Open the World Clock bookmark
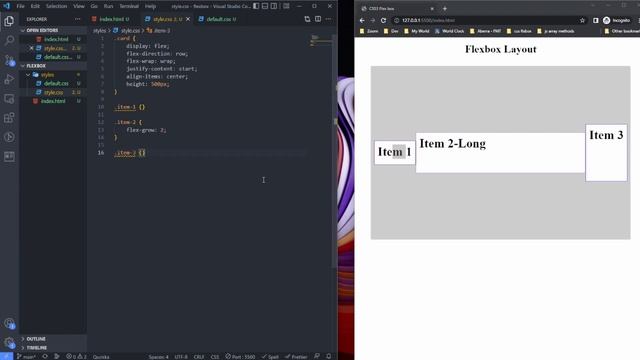 click(449, 31)
